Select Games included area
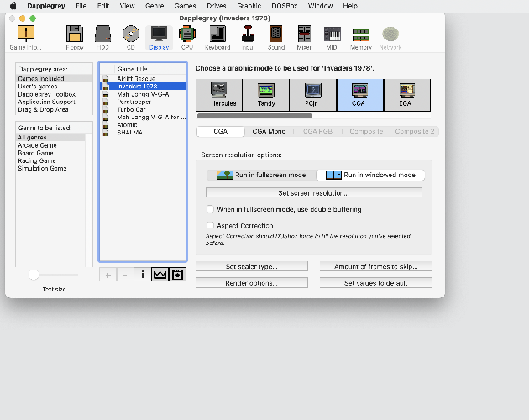529x420 pixels. click(x=54, y=78)
